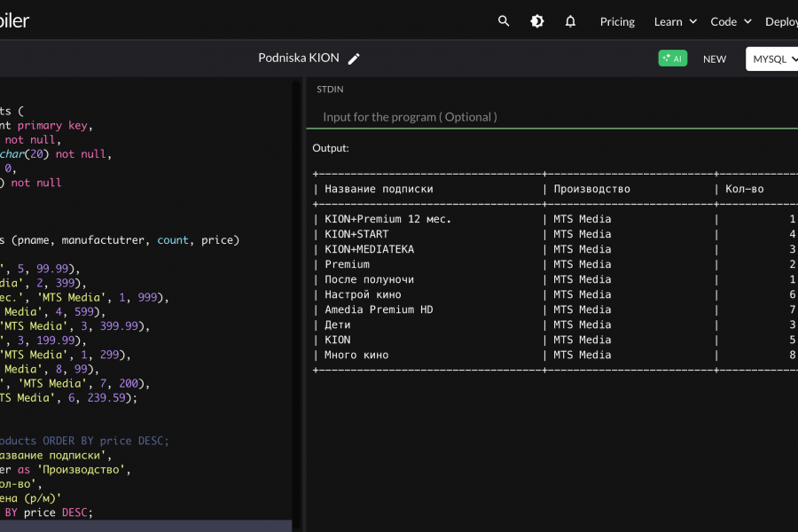Open the search icon in the navbar
Viewport: 798px width, 532px height.
(504, 21)
